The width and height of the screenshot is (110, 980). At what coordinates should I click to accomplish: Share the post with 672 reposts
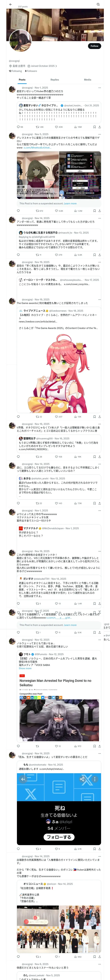(100, 211)
